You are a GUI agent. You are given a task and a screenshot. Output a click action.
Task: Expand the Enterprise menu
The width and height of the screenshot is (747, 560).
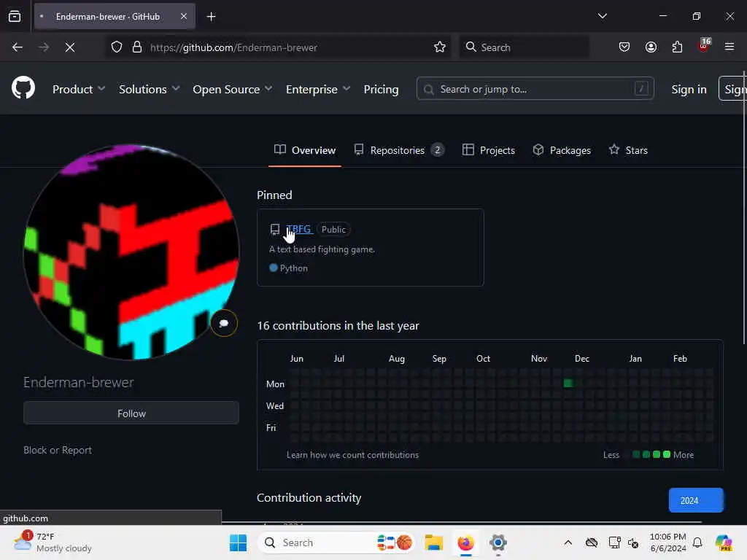click(318, 89)
